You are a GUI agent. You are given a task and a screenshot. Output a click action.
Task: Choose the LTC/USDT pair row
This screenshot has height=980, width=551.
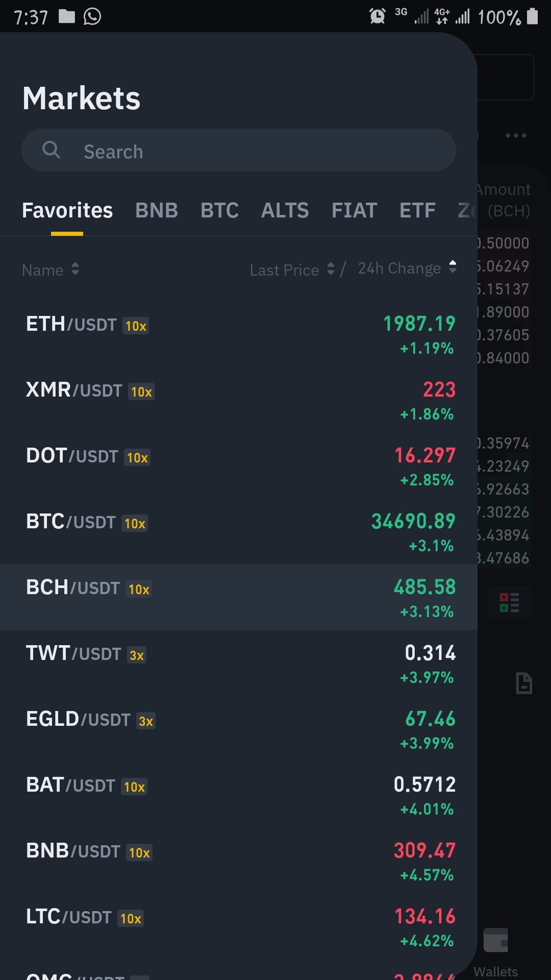[x=239, y=927]
